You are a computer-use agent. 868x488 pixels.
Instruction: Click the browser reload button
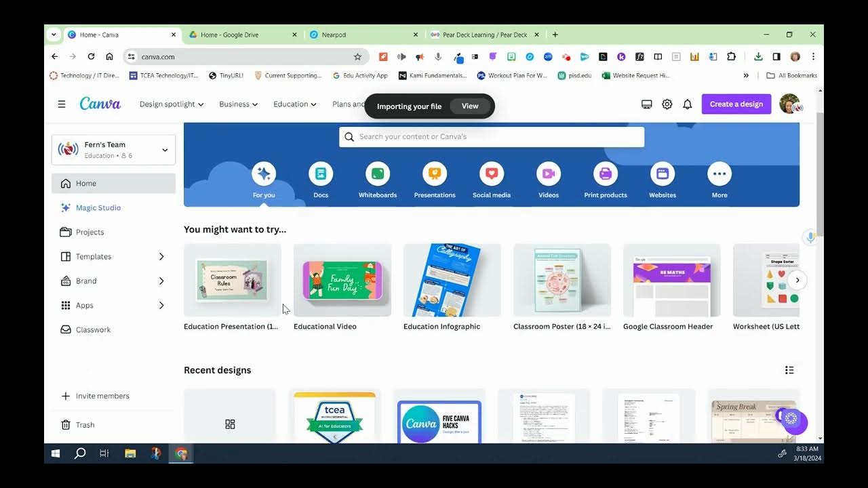[x=91, y=57]
